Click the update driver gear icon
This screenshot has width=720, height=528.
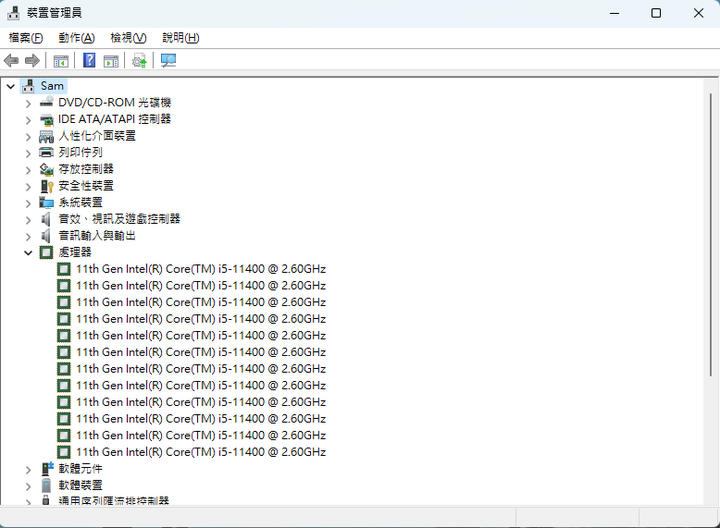click(x=139, y=61)
